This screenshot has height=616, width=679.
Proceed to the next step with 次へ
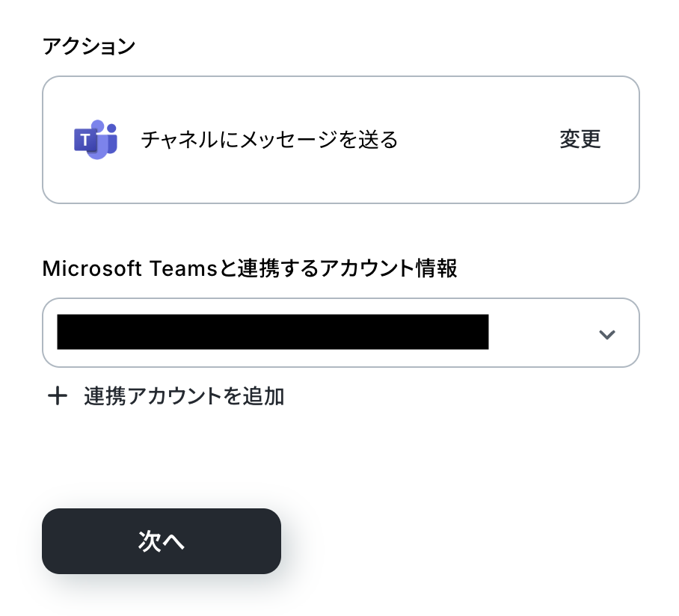tap(162, 541)
